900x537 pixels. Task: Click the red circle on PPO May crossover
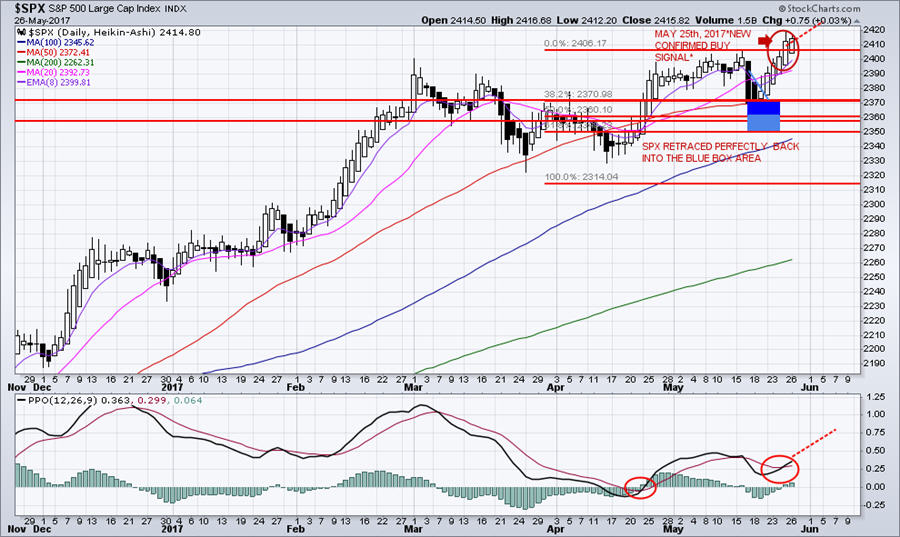tap(780, 467)
